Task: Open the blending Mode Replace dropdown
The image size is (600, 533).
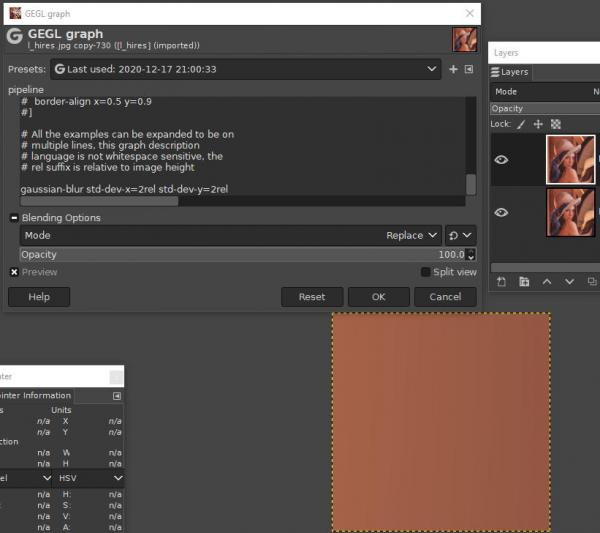Action: coord(411,235)
